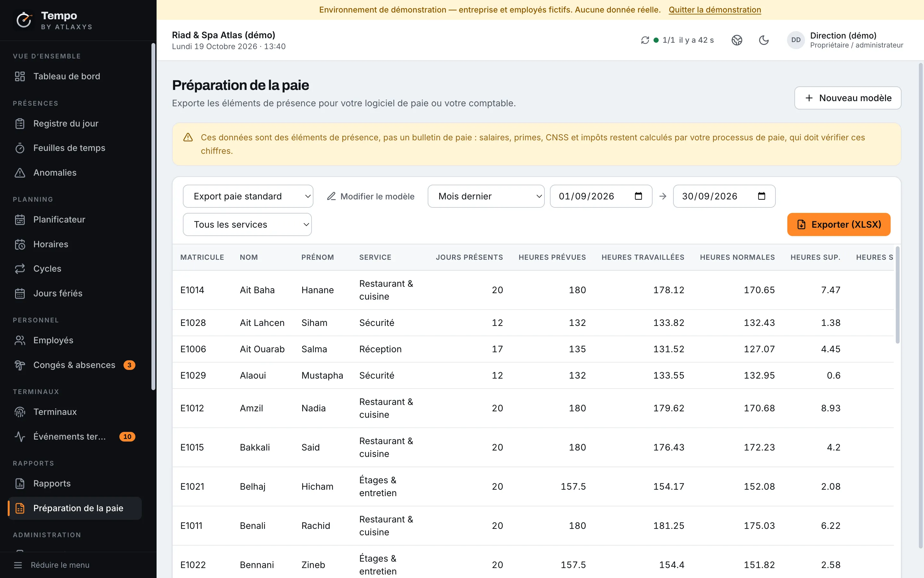Viewport: 924px width, 578px height.
Task: Click the Horaires clock-calendar icon
Action: point(20,244)
